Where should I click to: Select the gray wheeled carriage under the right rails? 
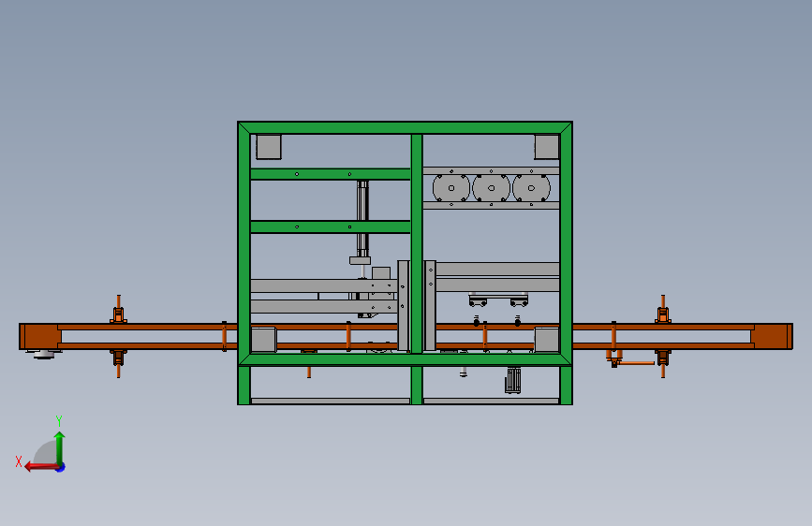[x=498, y=300]
